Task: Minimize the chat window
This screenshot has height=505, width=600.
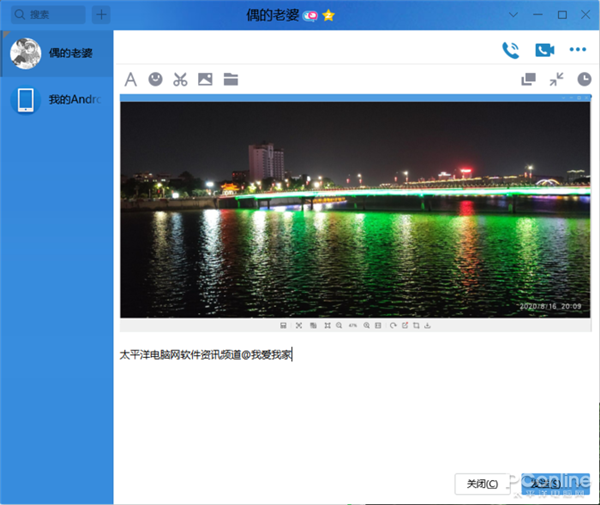Action: (x=538, y=15)
